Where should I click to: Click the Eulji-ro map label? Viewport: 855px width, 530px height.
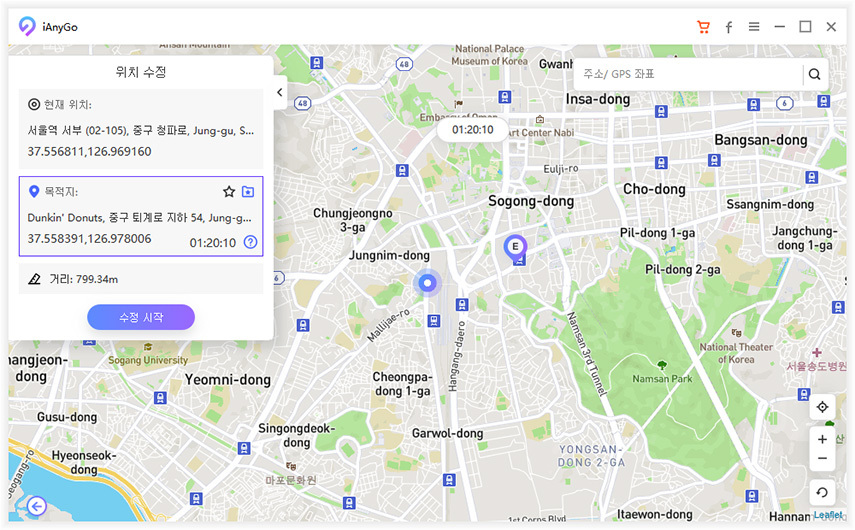[561, 169]
